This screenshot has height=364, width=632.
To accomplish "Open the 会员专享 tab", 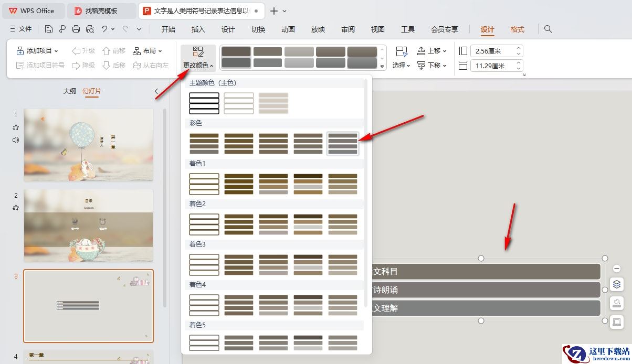I will pos(445,29).
